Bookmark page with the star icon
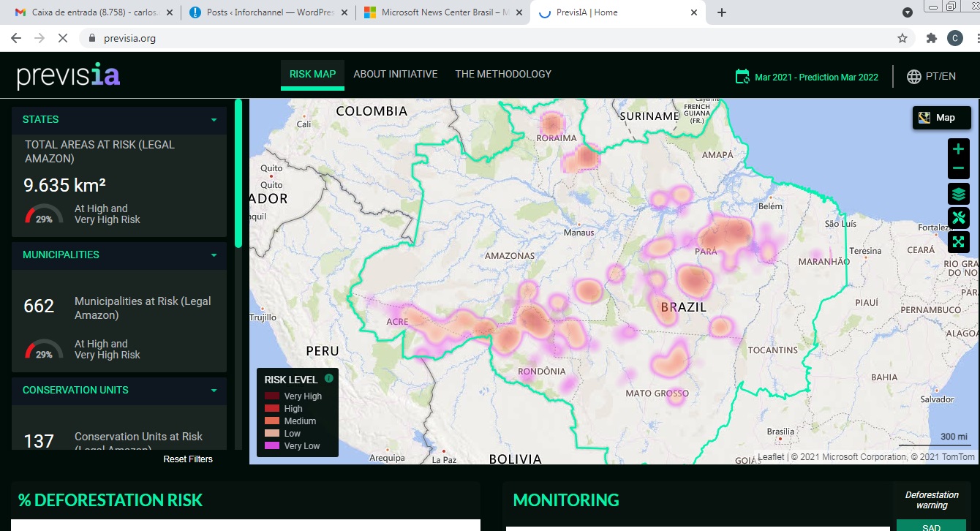 pyautogui.click(x=902, y=38)
